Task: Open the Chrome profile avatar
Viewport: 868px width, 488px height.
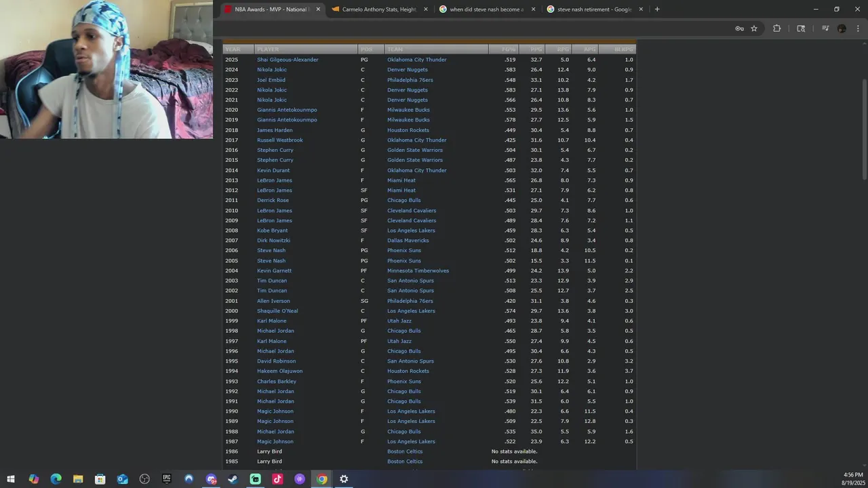Action: tap(842, 28)
